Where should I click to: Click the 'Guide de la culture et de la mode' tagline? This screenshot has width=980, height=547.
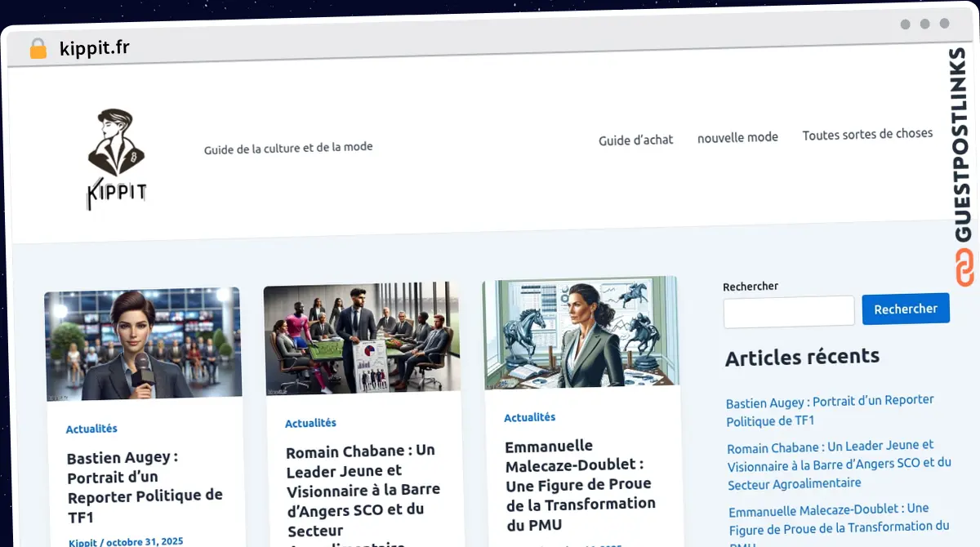click(x=288, y=148)
